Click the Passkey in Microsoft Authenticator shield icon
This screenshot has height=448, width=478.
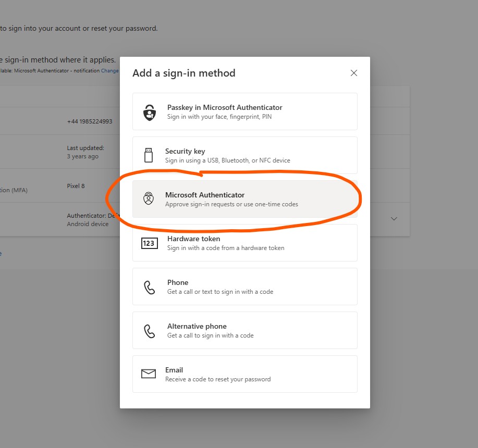point(150,113)
